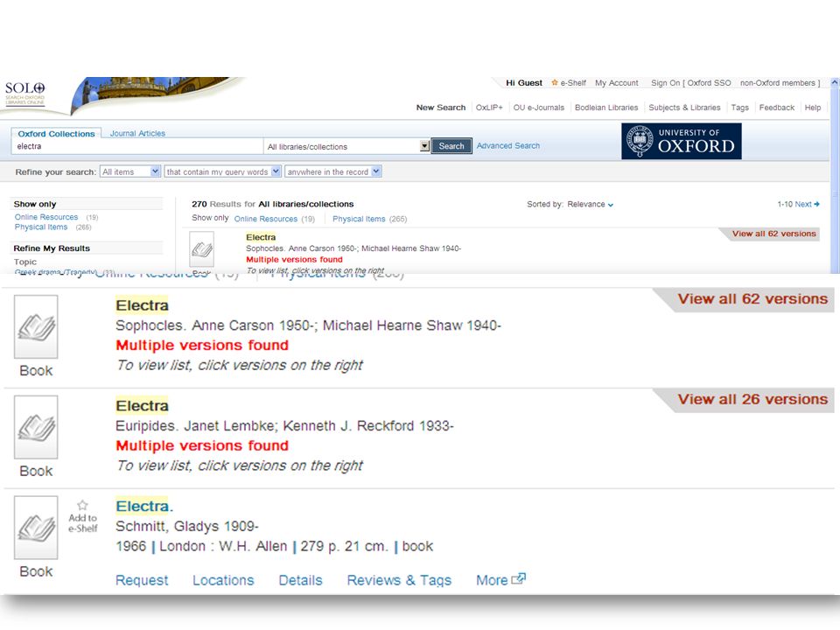The width and height of the screenshot is (840, 630).
Task: Open Electra title by Sophocles
Action: pyautogui.click(x=142, y=304)
